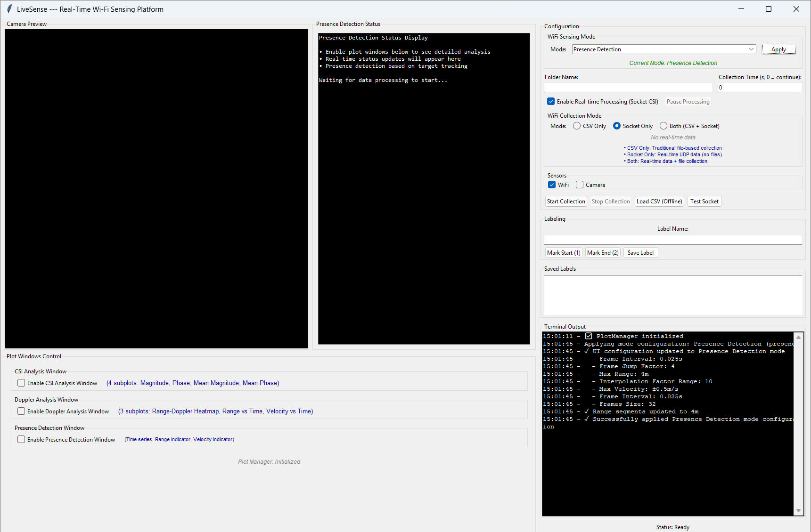Click the Collection Time input field

(759, 88)
